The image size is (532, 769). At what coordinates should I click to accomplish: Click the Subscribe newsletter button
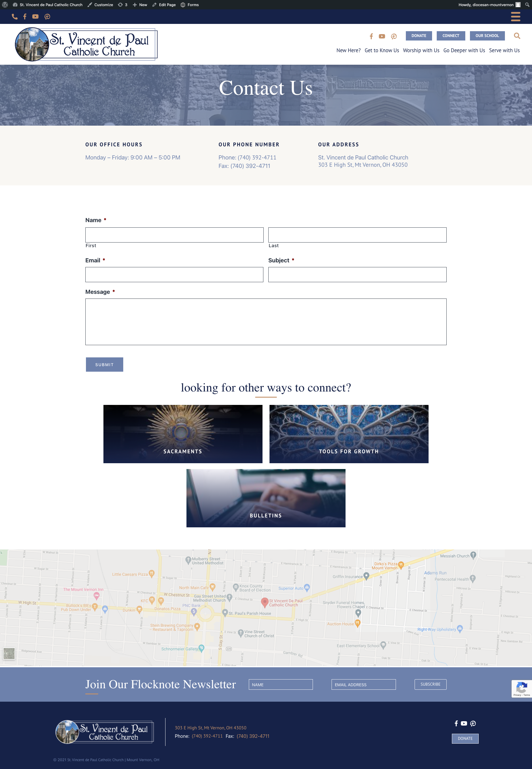pos(430,684)
